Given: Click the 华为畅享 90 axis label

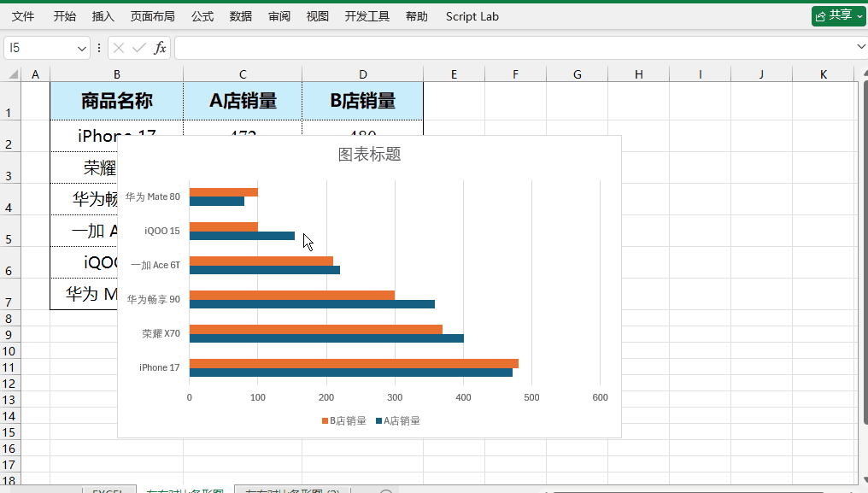Looking at the screenshot, I should 153,300.
